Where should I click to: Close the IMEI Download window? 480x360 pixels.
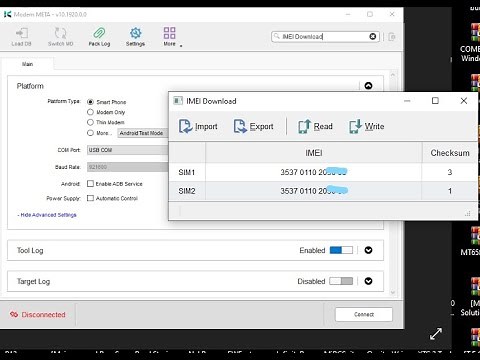[x=464, y=101]
